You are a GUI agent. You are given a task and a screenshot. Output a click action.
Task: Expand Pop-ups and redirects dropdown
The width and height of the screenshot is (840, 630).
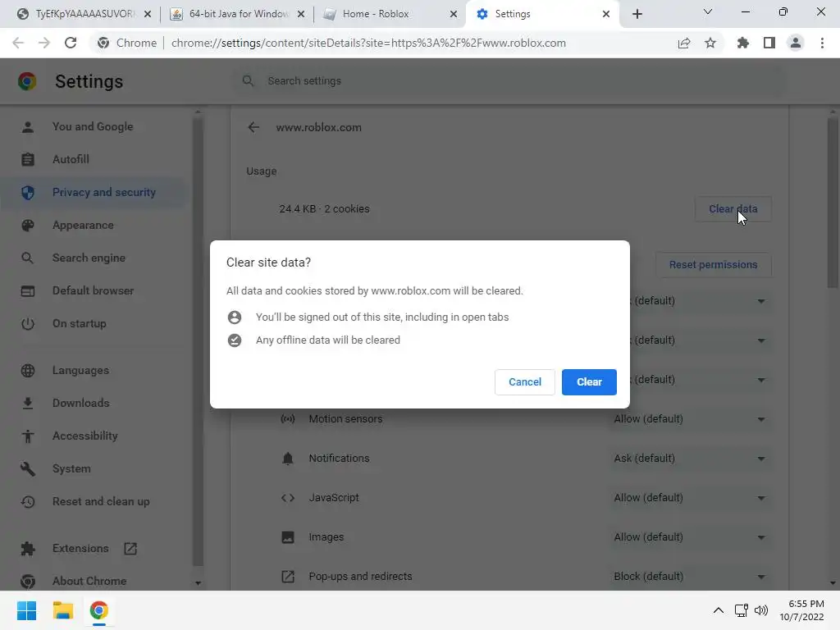688,577
